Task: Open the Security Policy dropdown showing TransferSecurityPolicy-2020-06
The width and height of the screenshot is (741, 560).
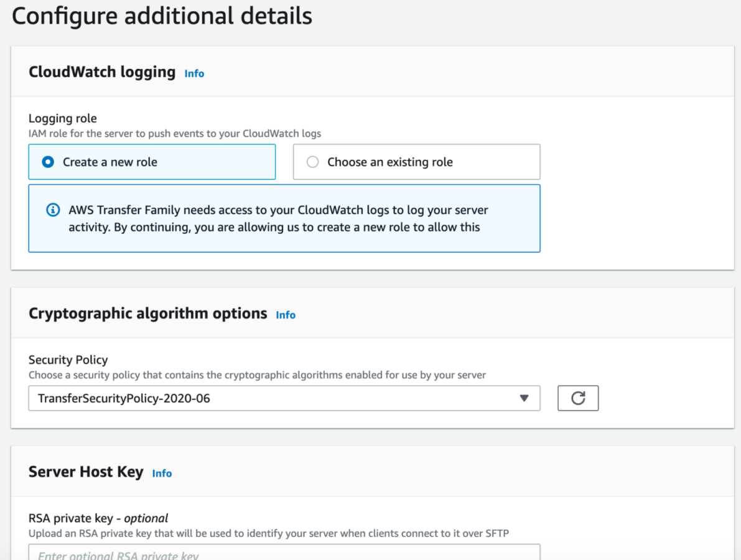Action: point(274,398)
